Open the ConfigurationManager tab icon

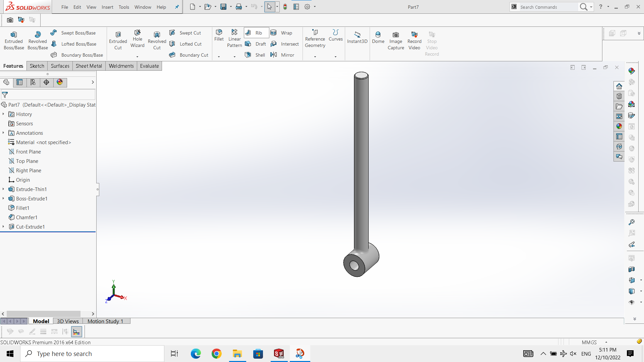point(33,82)
